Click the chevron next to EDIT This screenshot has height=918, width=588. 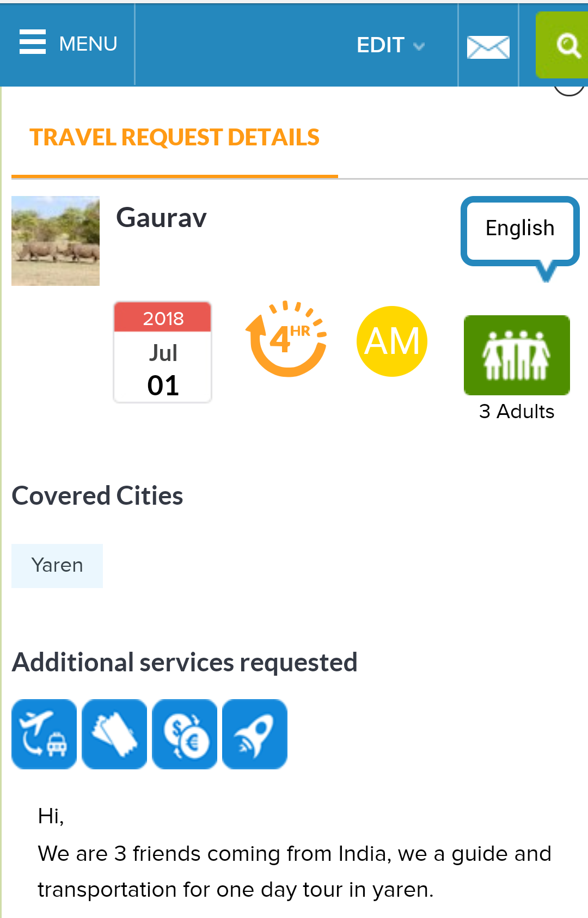pos(419,46)
